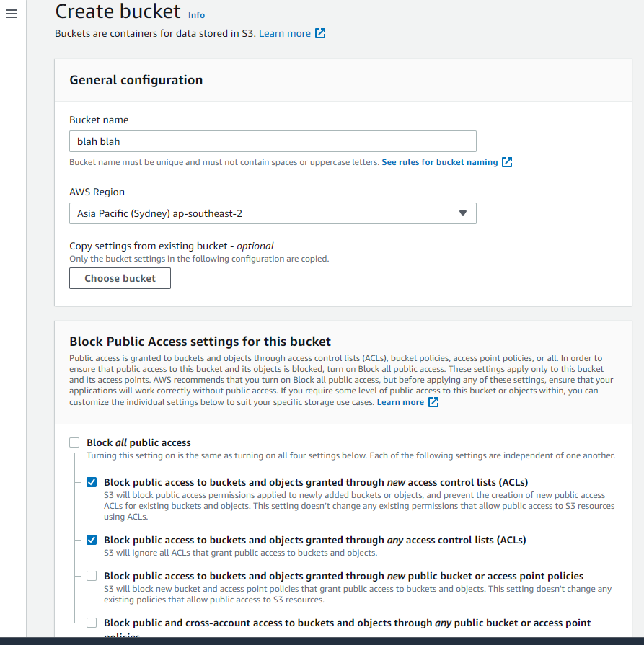
Task: Click the Create bucket page title
Action: [118, 12]
